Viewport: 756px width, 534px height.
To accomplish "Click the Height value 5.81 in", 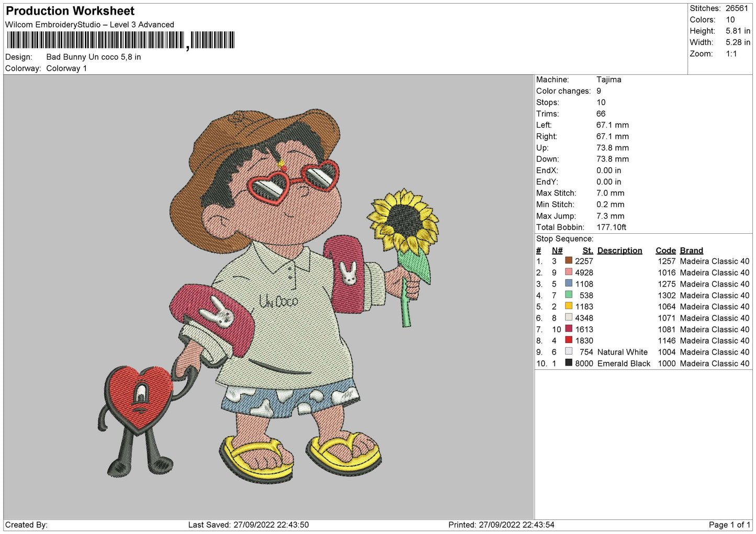I will [x=738, y=31].
